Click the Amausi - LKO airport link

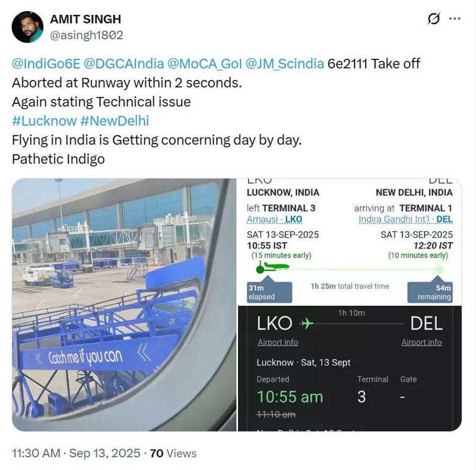pyautogui.click(x=275, y=219)
